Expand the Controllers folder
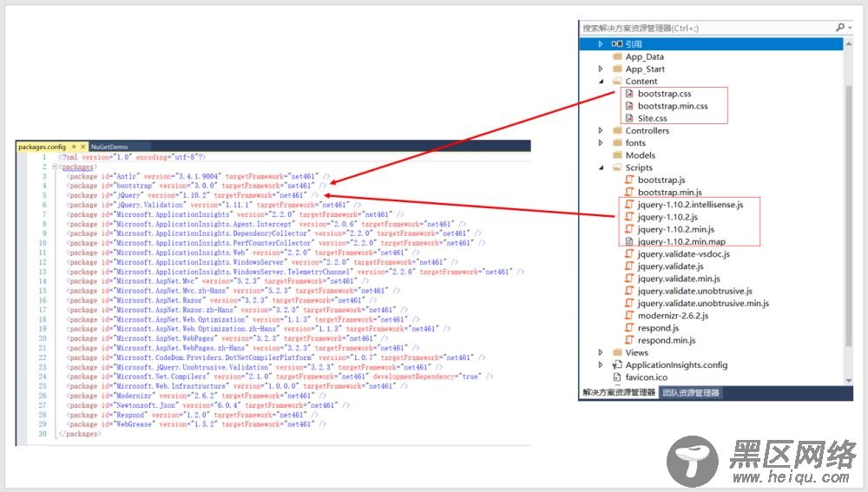 pos(601,131)
